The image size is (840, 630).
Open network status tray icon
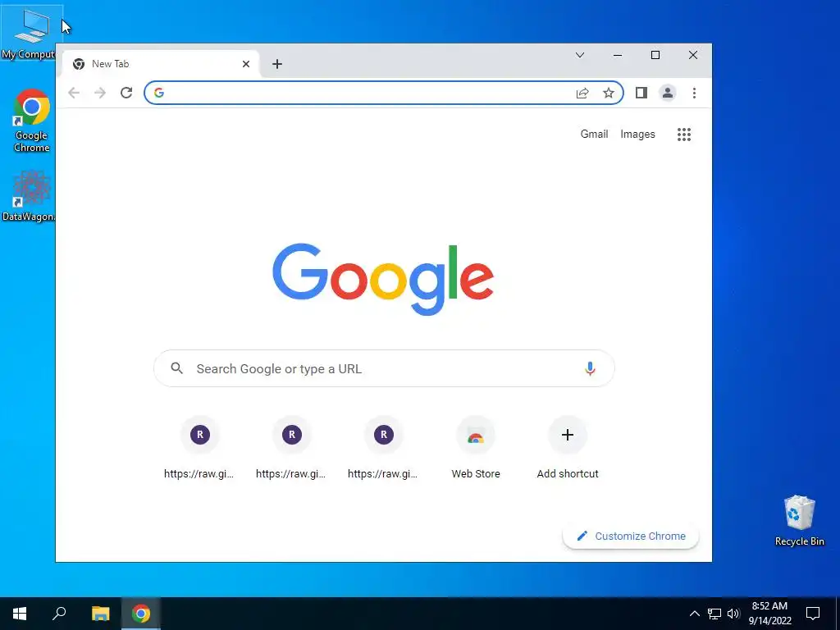coord(714,614)
